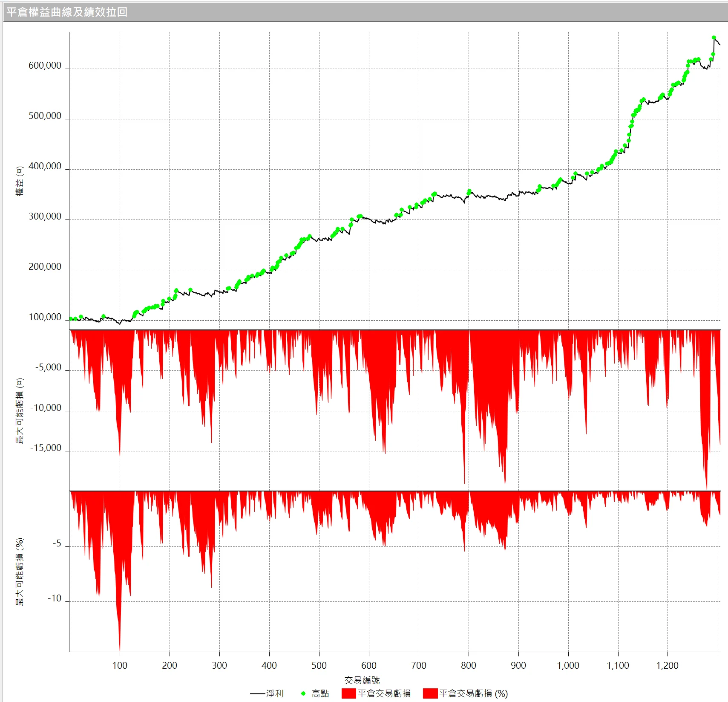
Task: Click the x-axis tick label 200
Action: click(170, 665)
